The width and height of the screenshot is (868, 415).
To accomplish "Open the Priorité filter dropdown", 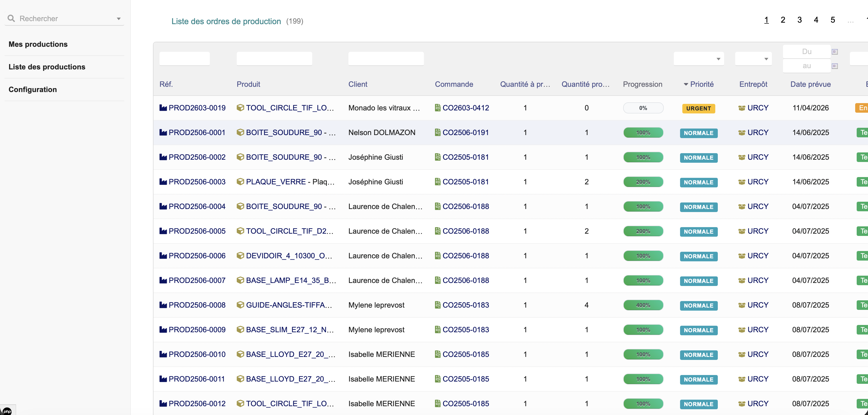I will coord(699,59).
